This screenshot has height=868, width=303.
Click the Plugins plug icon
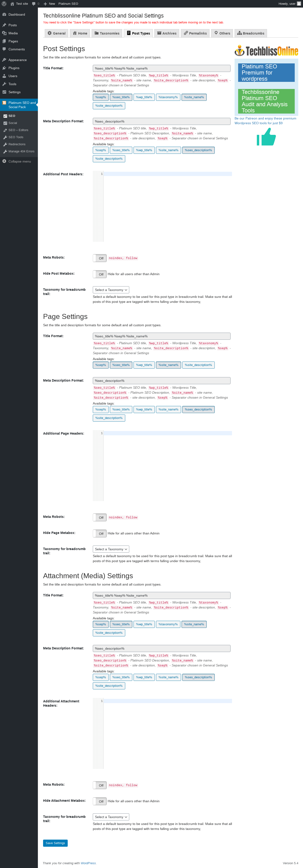point(4,68)
